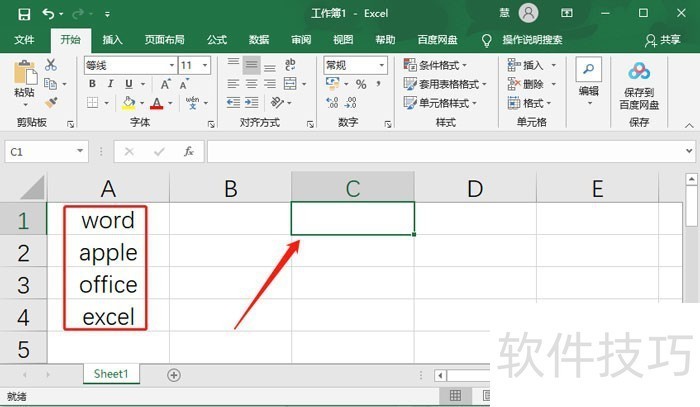Click the merge and center icon
This screenshot has height=407, width=700.
coord(290,84)
